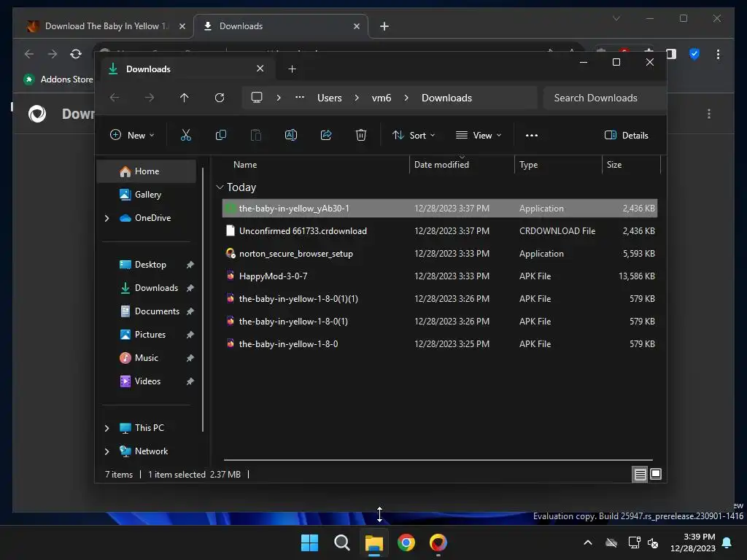Click the Rename icon in Explorer toolbar
This screenshot has height=560, width=747.
point(291,135)
